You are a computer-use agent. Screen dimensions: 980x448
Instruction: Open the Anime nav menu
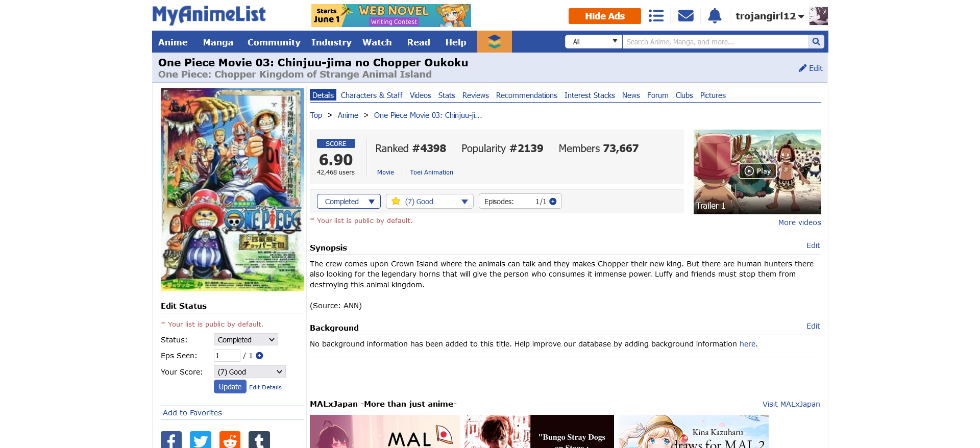pos(173,42)
